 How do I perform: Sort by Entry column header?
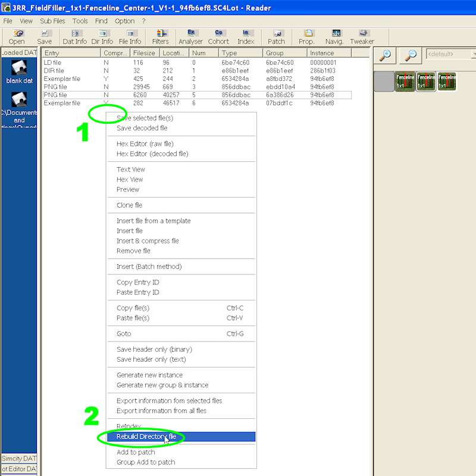click(x=71, y=53)
